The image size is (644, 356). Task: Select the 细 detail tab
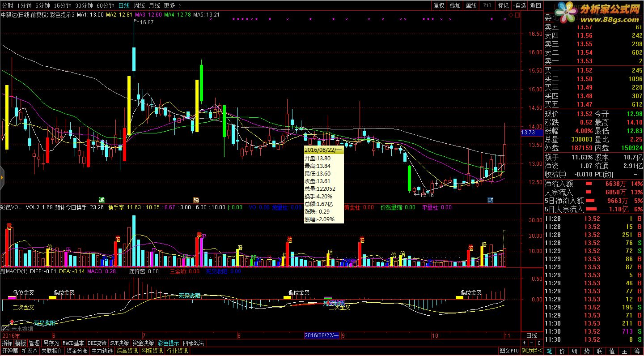(574, 351)
